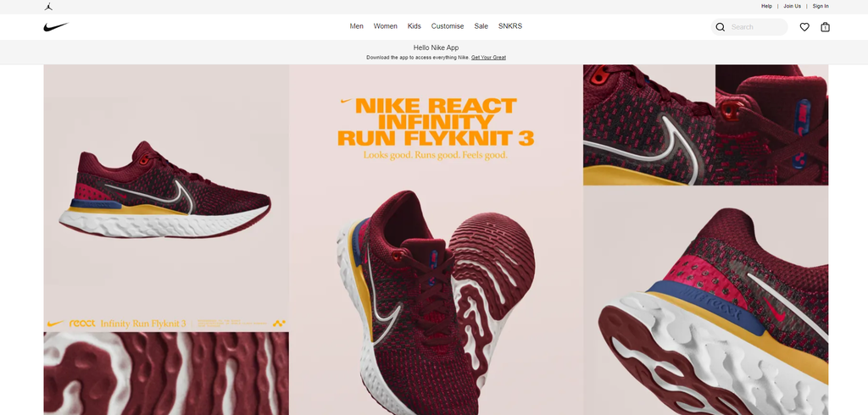868x415 pixels.
Task: Open Favourites via the heart icon
Action: 804,27
